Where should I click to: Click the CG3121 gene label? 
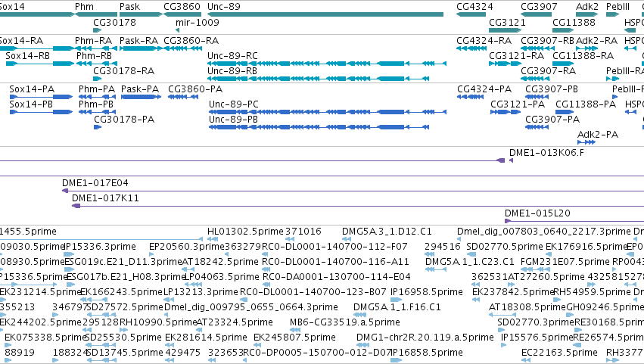tap(507, 22)
